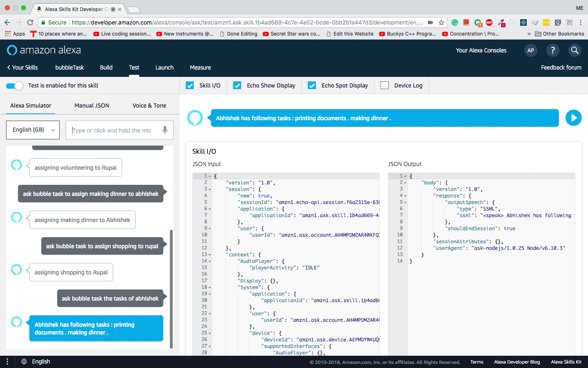Click the lightbulb extension icon
The image size is (588, 368).
[x=558, y=22]
